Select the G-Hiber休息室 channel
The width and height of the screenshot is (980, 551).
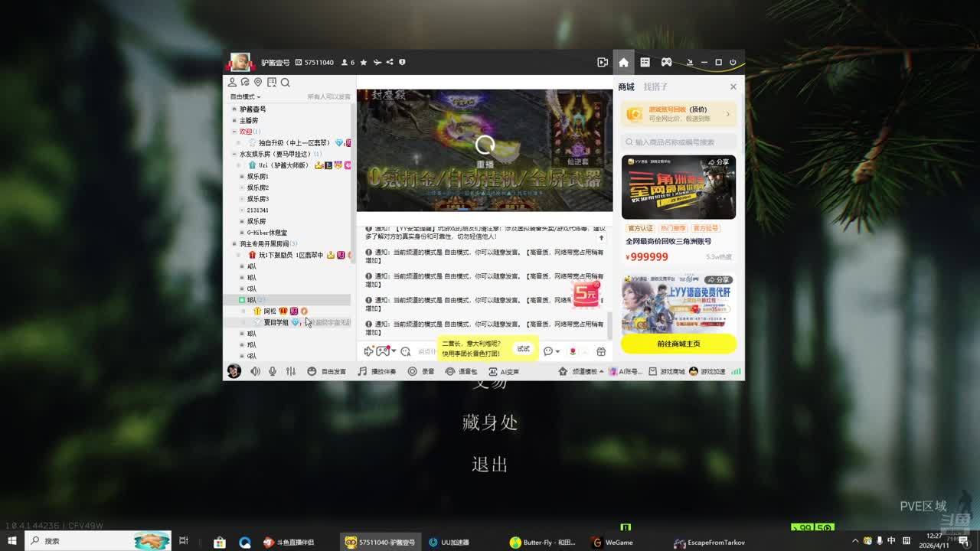[266, 233]
